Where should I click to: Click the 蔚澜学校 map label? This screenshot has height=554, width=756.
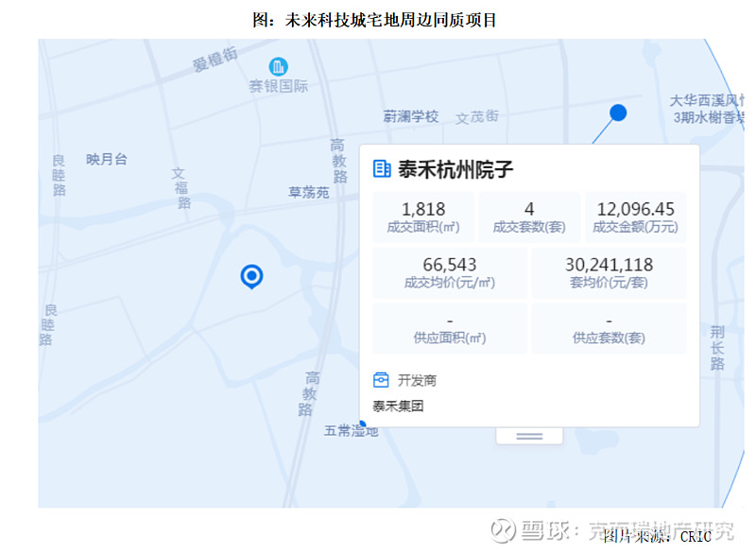pyautogui.click(x=411, y=116)
